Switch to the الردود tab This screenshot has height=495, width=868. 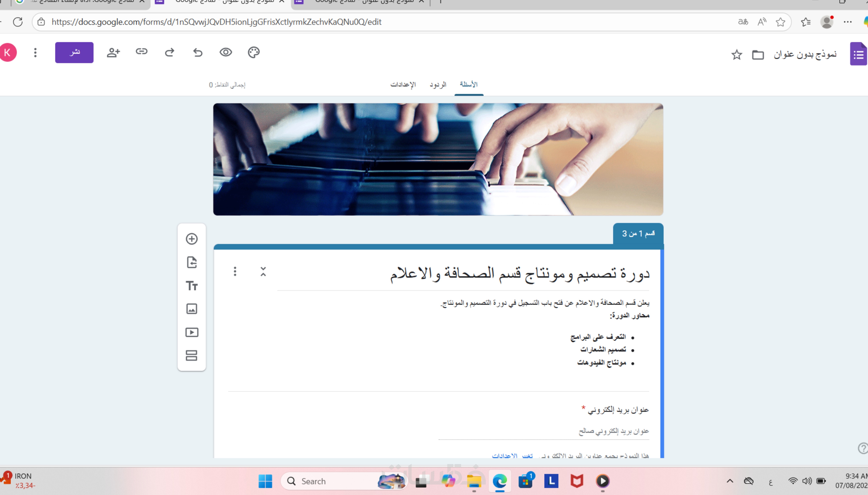(x=438, y=84)
